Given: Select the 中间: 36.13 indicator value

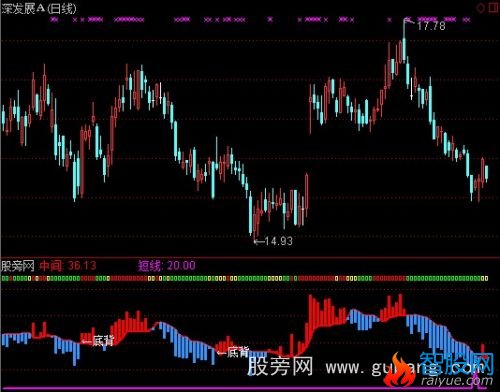Looking at the screenshot, I should tap(68, 266).
